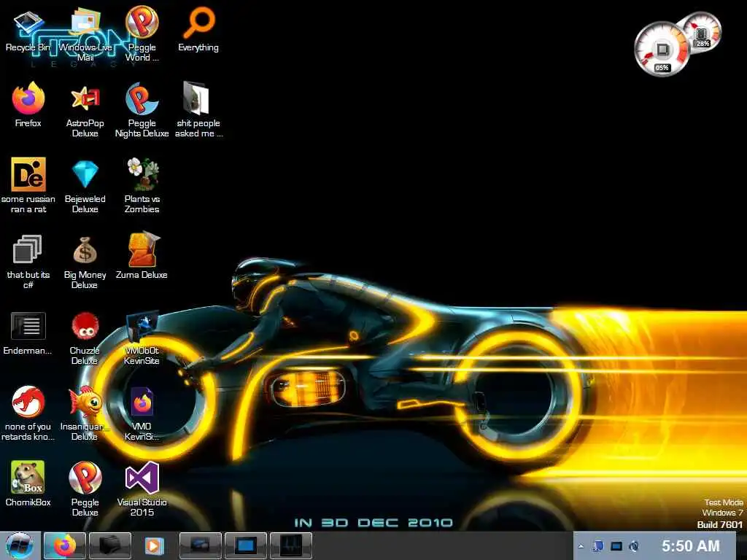The width and height of the screenshot is (747, 560).
Task: Start Peggle Deluxe
Action: 85,489
